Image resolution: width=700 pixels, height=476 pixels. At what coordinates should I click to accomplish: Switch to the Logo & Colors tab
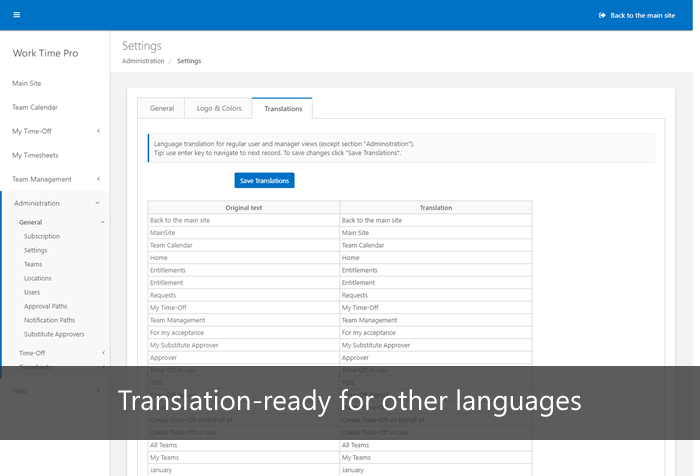[x=218, y=108]
